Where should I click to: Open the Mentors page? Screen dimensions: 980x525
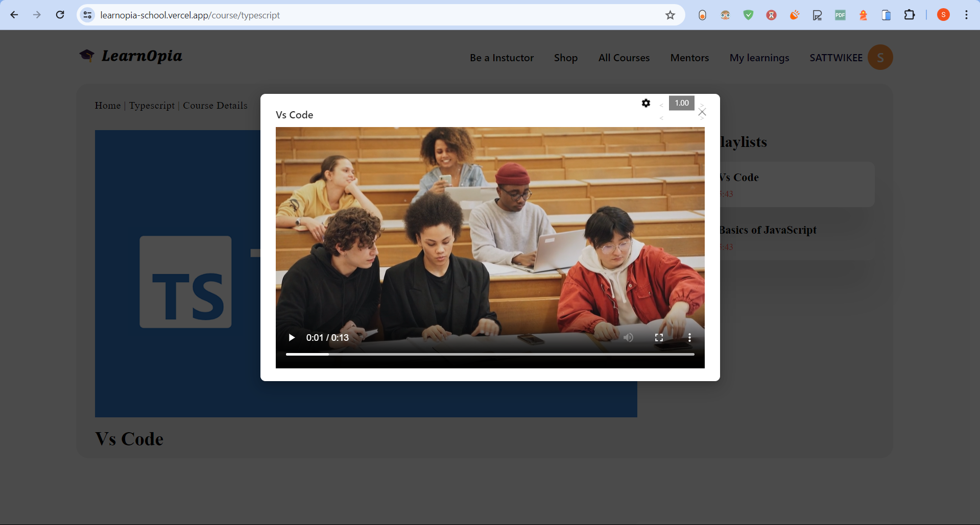(x=689, y=58)
